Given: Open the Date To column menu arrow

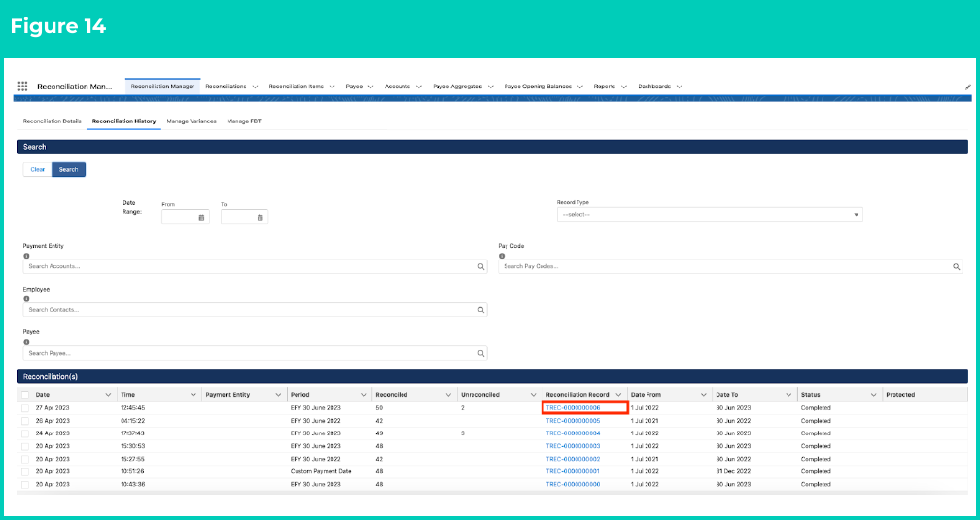Looking at the screenshot, I should (x=788, y=395).
